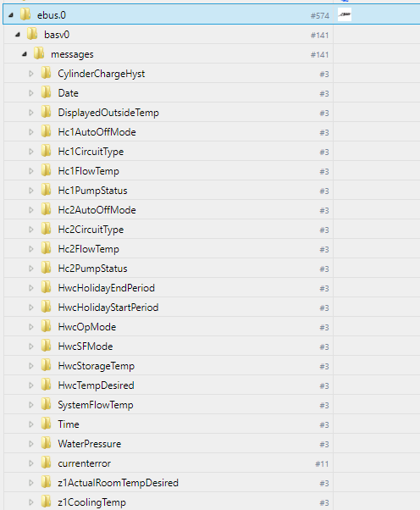Click the CylinderChargeHyst folder icon
This screenshot has height=510, width=420.
pos(47,73)
